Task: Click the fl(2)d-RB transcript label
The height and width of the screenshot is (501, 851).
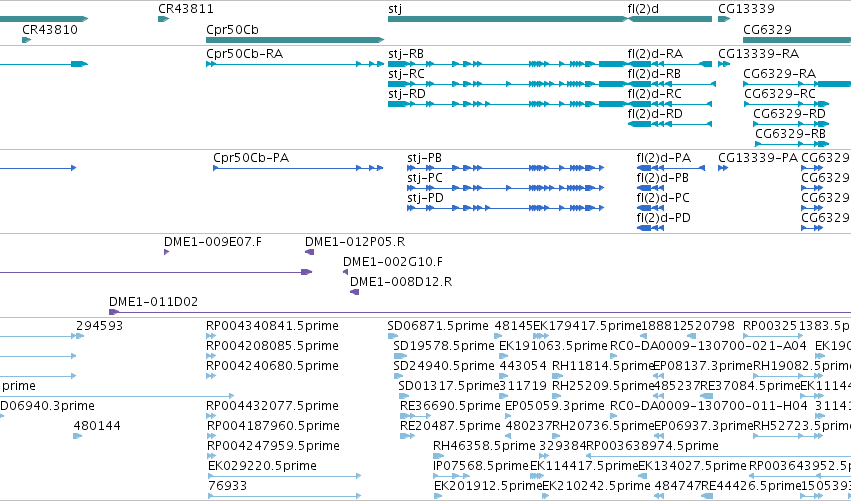Action: [x=655, y=74]
